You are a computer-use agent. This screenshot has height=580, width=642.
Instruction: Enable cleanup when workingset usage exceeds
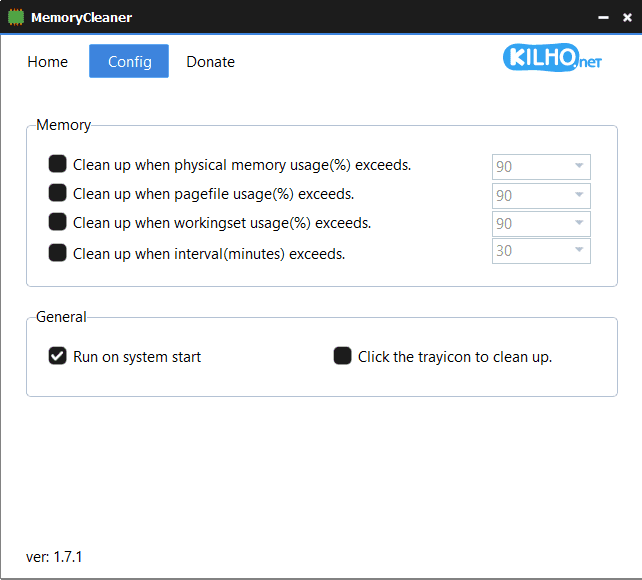(x=58, y=222)
